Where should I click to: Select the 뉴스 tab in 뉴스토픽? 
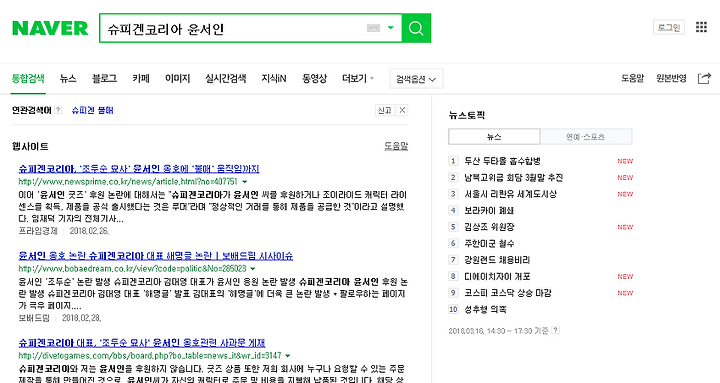pyautogui.click(x=494, y=137)
